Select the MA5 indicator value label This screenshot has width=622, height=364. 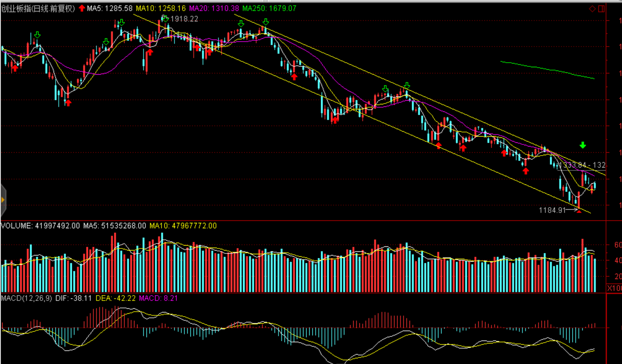110,8
